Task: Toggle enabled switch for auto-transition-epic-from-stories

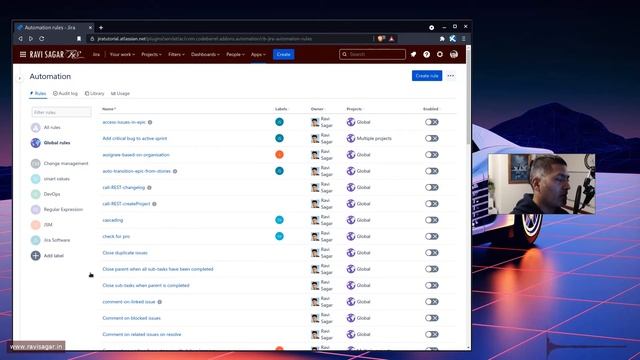Action: 431,171
